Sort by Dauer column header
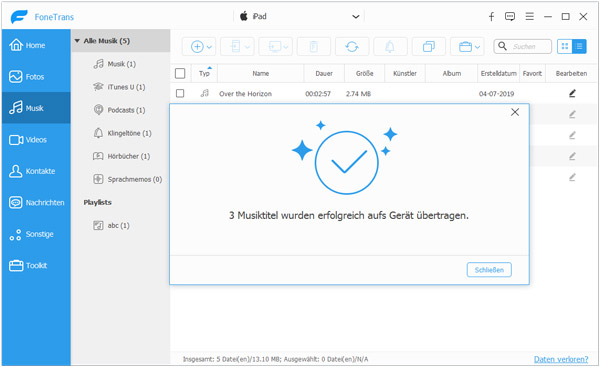 click(324, 73)
